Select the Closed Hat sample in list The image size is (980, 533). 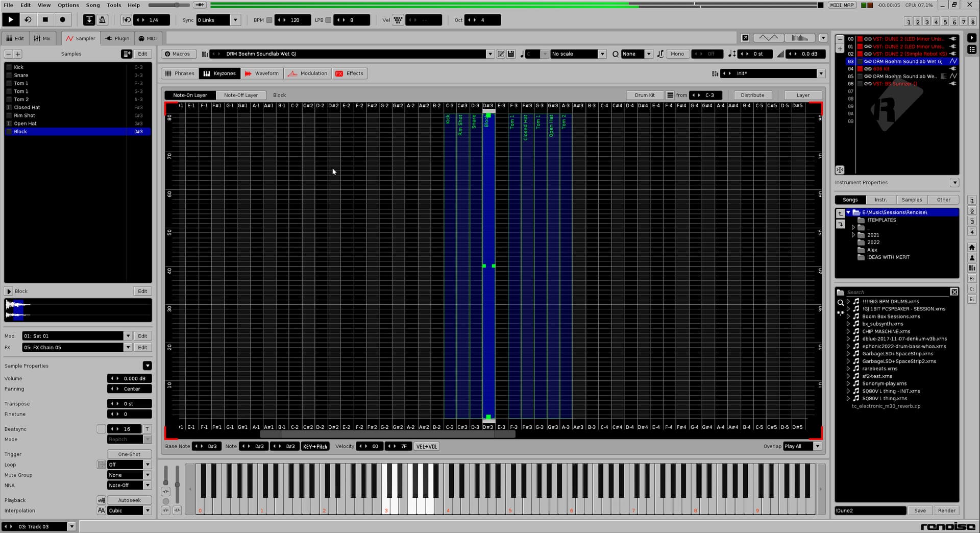tap(78, 107)
